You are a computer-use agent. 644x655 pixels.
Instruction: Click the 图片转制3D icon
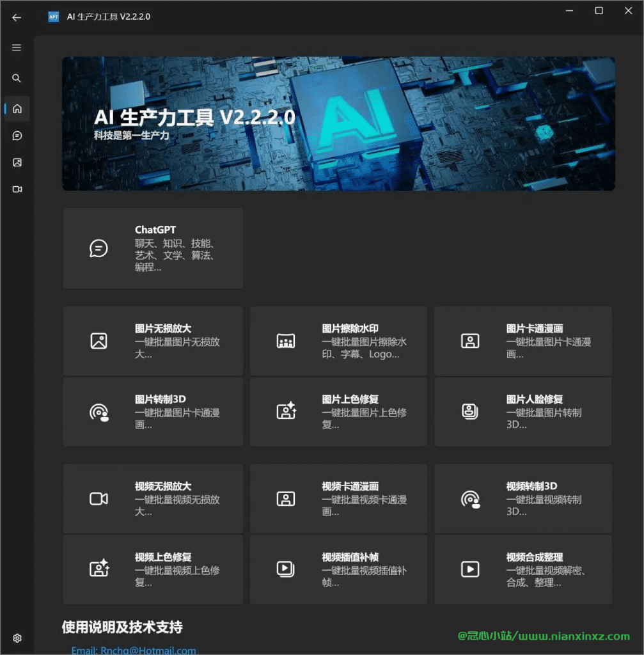pos(99,413)
